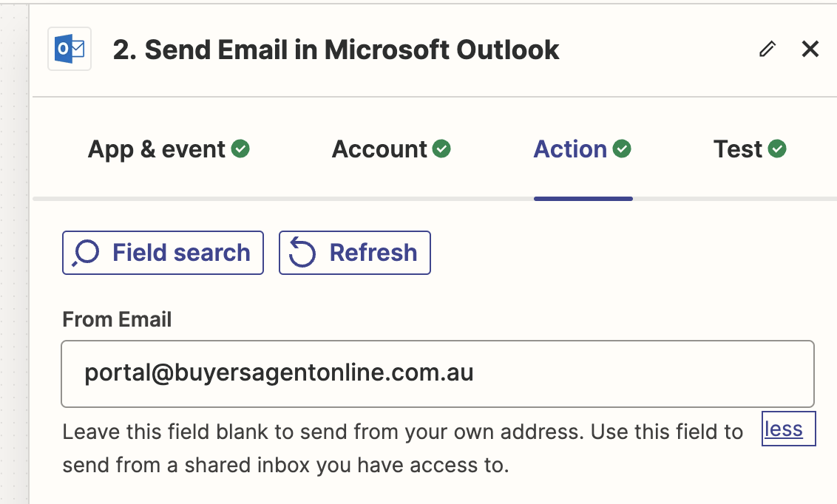Click the green checkmark beside App & event
Viewport: 837px width, 504px height.
[240, 149]
